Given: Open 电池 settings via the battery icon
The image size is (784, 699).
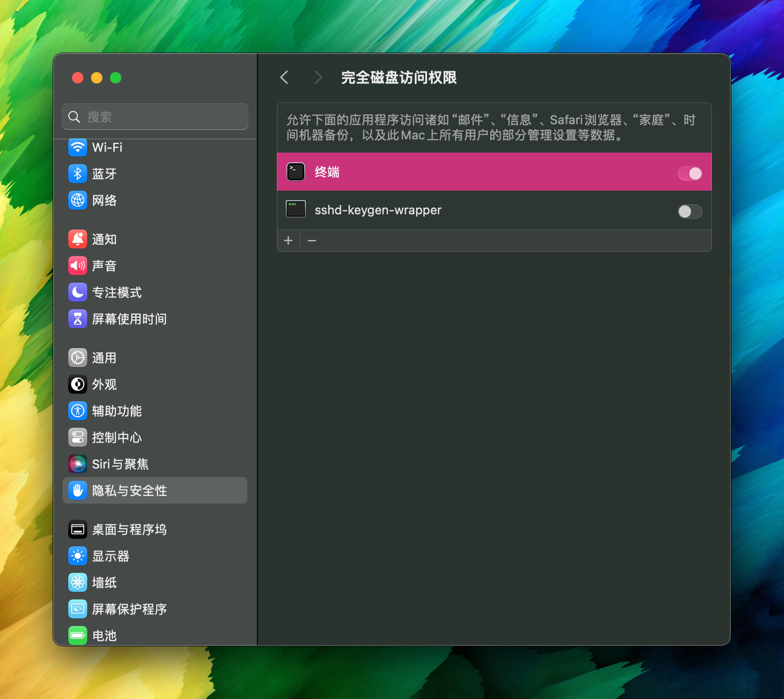Looking at the screenshot, I should click(x=78, y=635).
